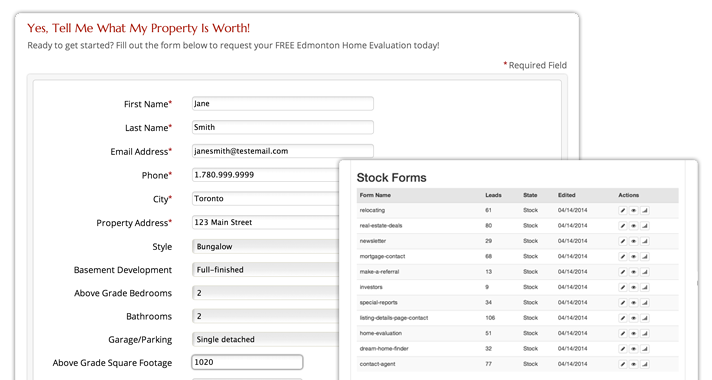Focus the Last Name field containing Smith
Image resolution: width=712 pixels, height=380 pixels.
282,127
